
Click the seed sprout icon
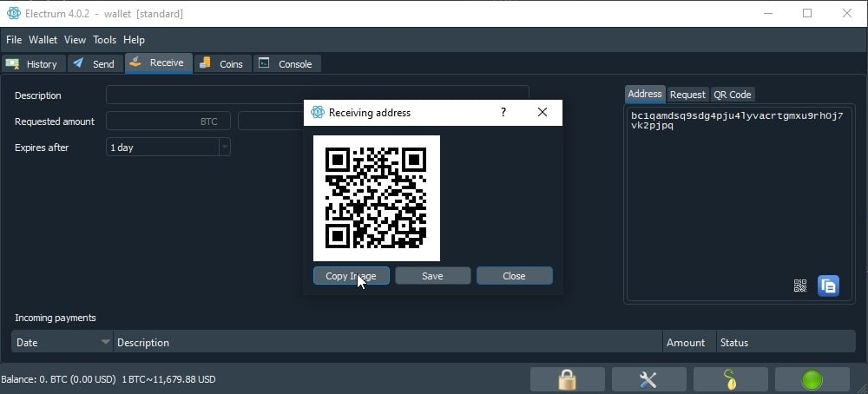click(x=730, y=379)
